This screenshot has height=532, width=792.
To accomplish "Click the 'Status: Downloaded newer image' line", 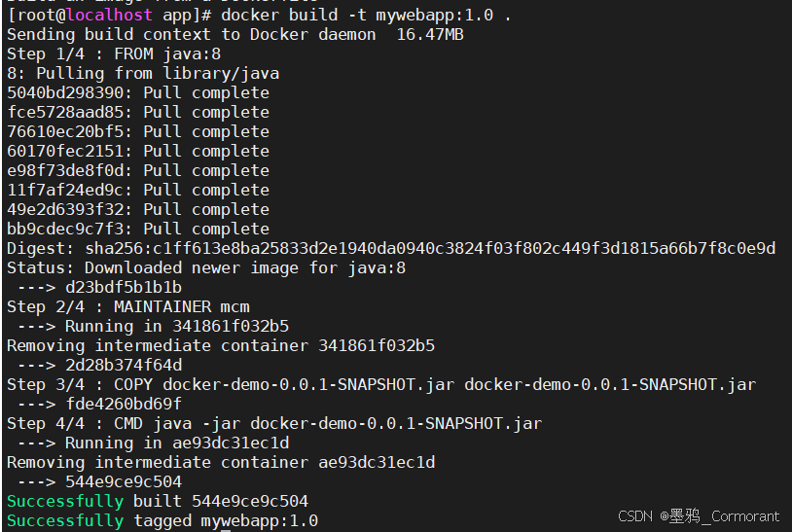I will coord(205,268).
